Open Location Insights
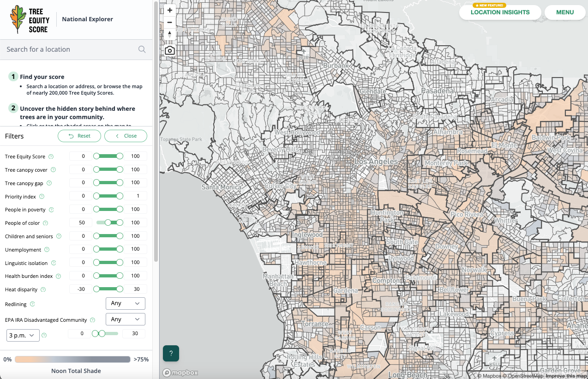 (500, 12)
